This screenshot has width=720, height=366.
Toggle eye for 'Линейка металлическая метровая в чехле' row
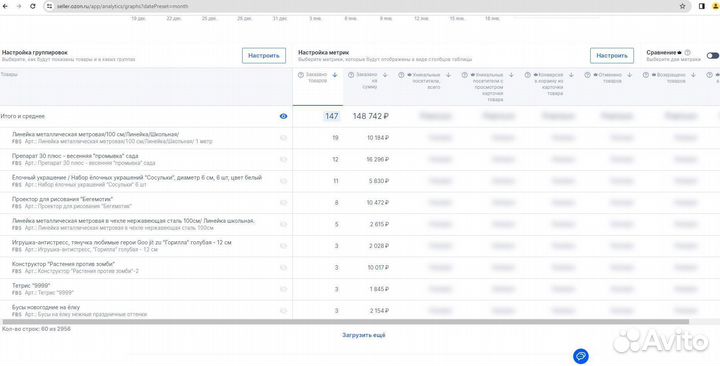point(283,224)
